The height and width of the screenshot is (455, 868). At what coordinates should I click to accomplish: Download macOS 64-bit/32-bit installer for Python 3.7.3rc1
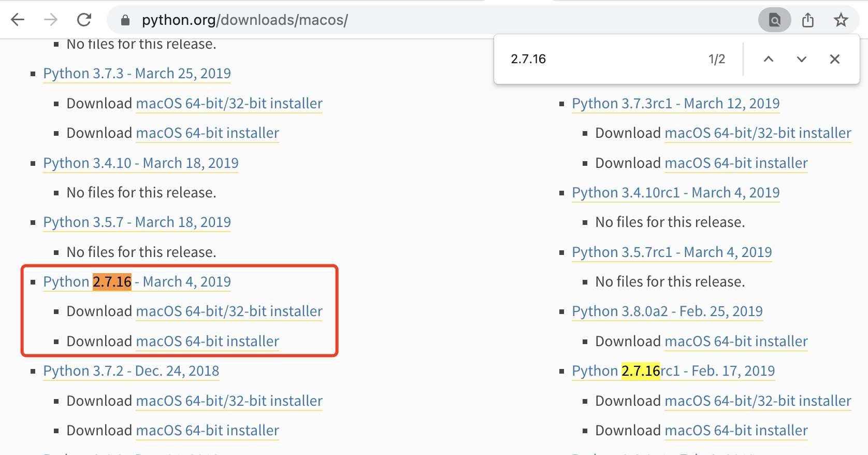pyautogui.click(x=758, y=133)
